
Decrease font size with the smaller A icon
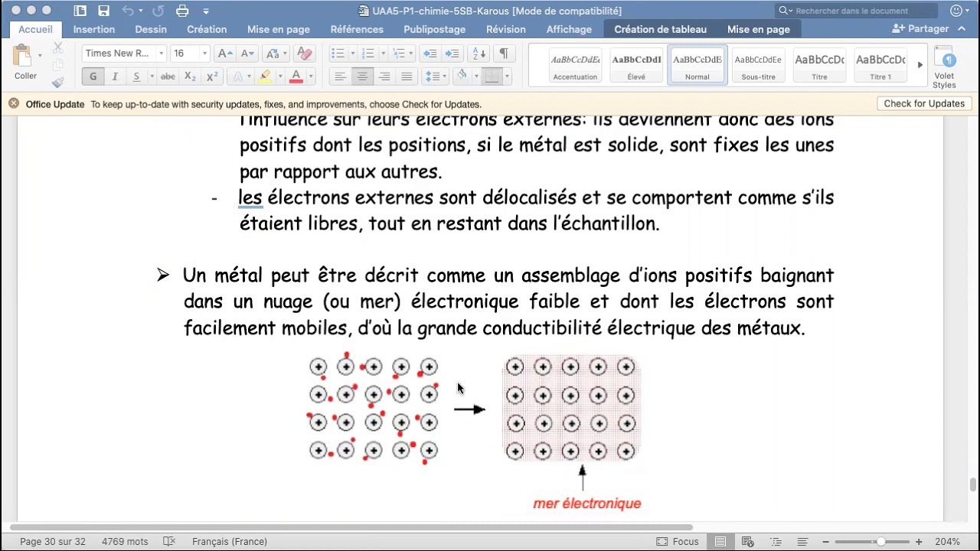coord(247,54)
